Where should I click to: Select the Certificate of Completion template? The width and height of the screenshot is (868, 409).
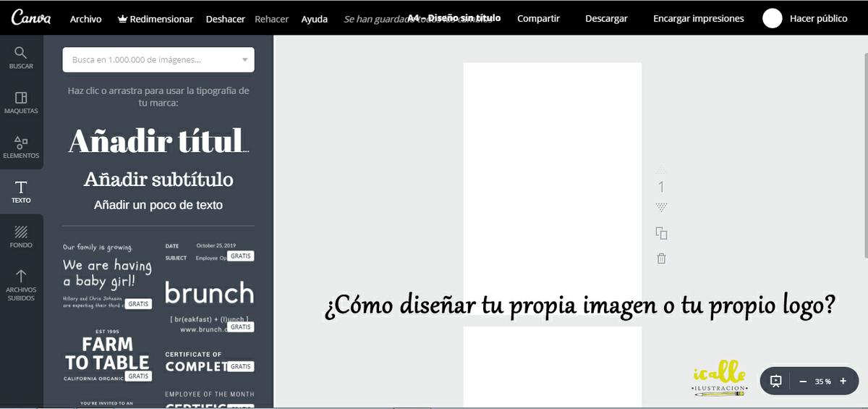tap(209, 362)
